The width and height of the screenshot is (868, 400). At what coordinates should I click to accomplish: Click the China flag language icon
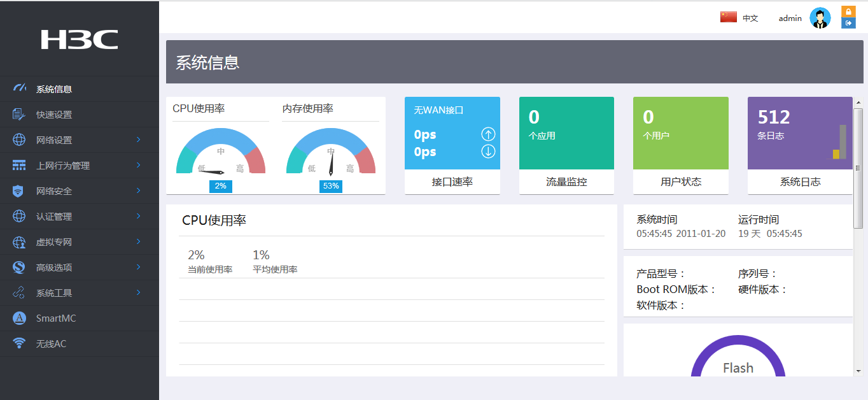(729, 17)
